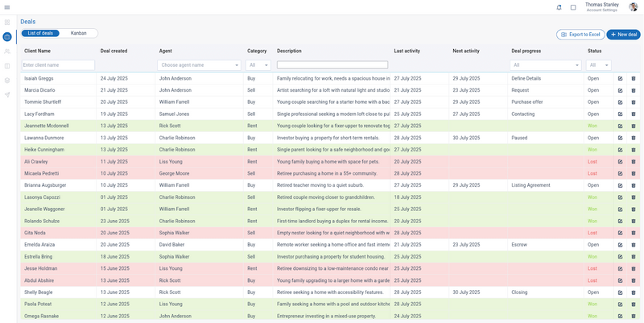Open Thomas Stanley's profile avatar

(633, 7)
